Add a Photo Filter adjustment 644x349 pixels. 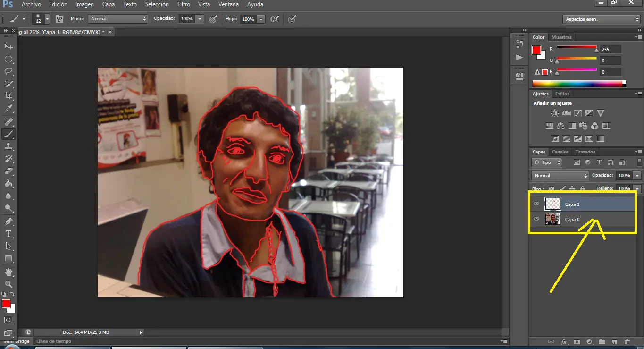584,126
